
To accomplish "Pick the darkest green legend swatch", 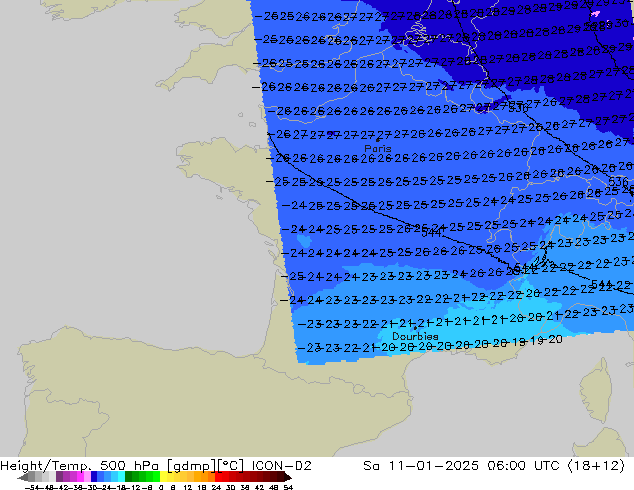I will point(128,476).
